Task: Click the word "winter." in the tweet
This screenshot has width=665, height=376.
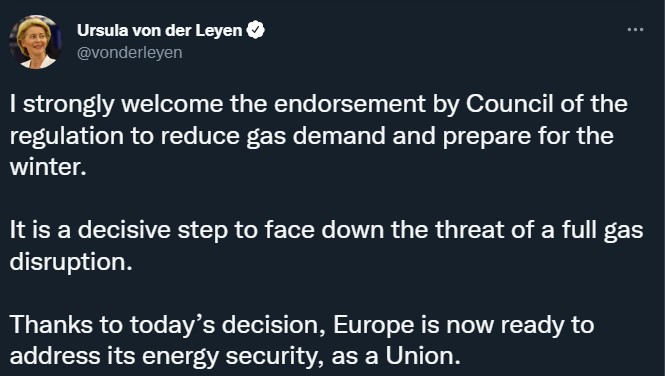Action: coord(48,167)
